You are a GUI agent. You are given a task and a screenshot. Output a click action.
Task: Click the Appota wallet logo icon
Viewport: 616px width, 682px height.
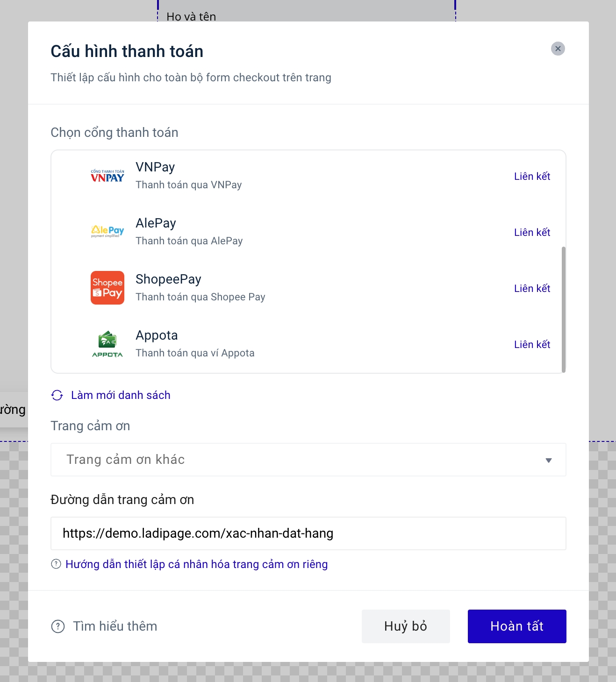[107, 344]
